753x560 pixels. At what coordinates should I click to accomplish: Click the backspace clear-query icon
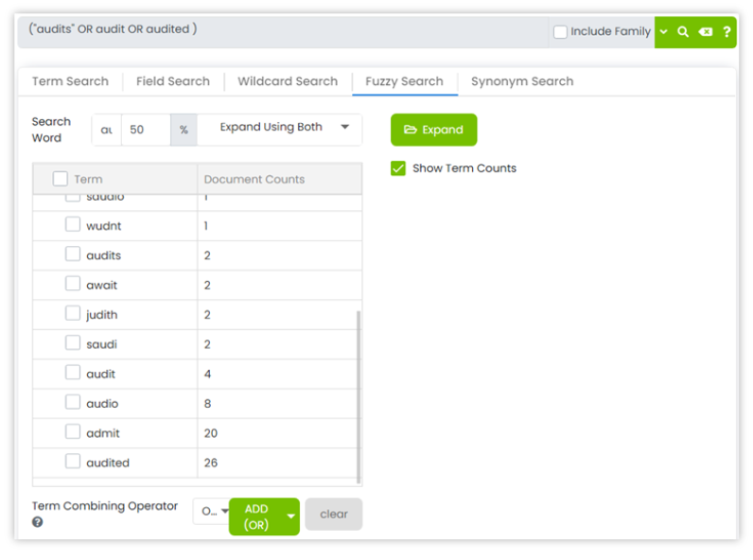[x=705, y=32]
